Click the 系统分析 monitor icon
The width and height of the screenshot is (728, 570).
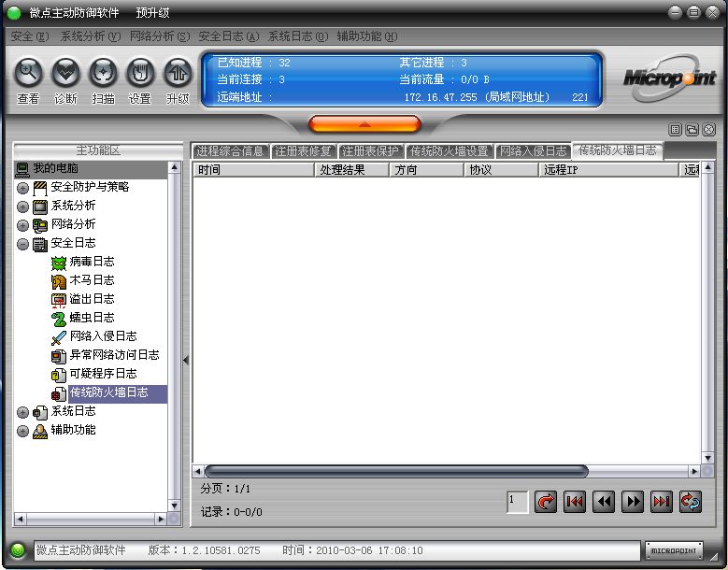40,207
